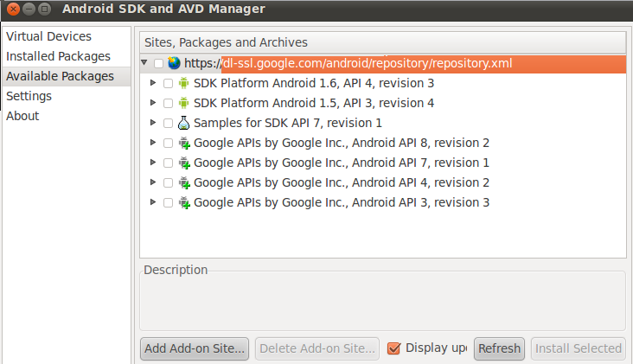Click Sites, Packages and Archives column header
Screen dimensions: 633x364
383,42
